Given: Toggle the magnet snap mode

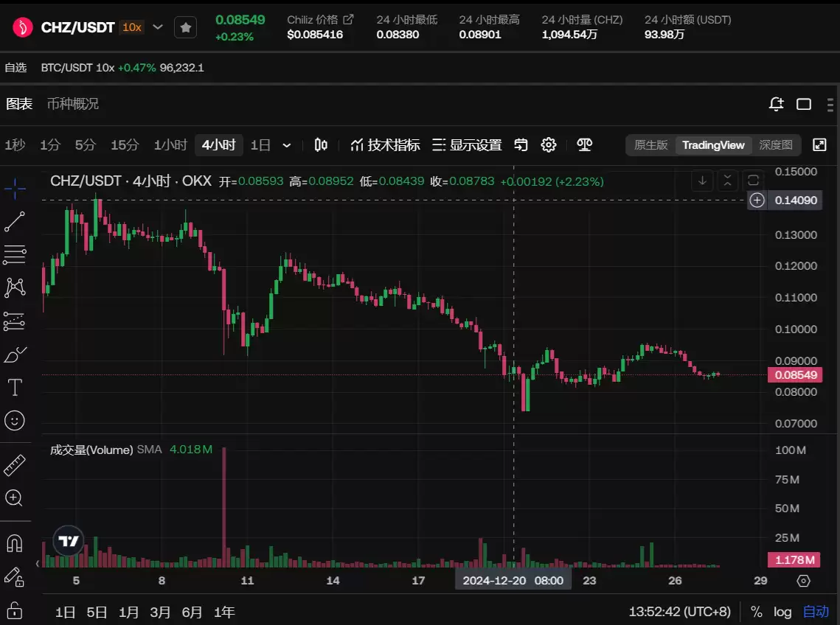Looking at the screenshot, I should 15,543.
